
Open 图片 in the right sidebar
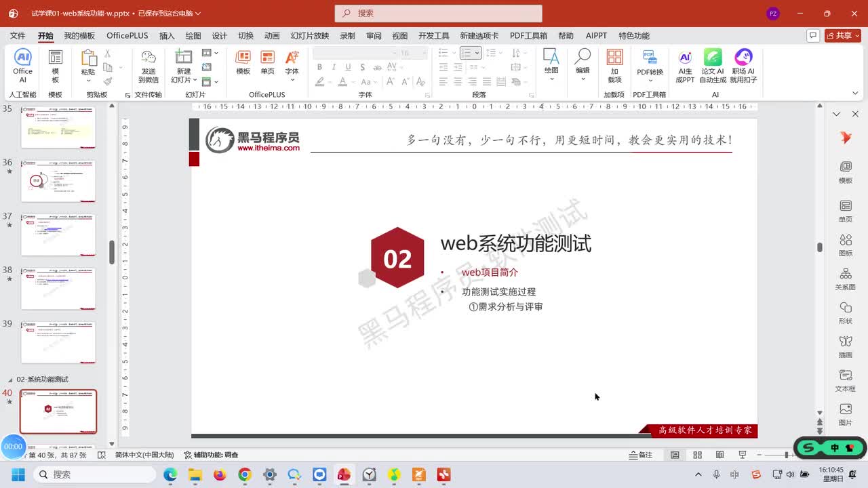tap(846, 415)
